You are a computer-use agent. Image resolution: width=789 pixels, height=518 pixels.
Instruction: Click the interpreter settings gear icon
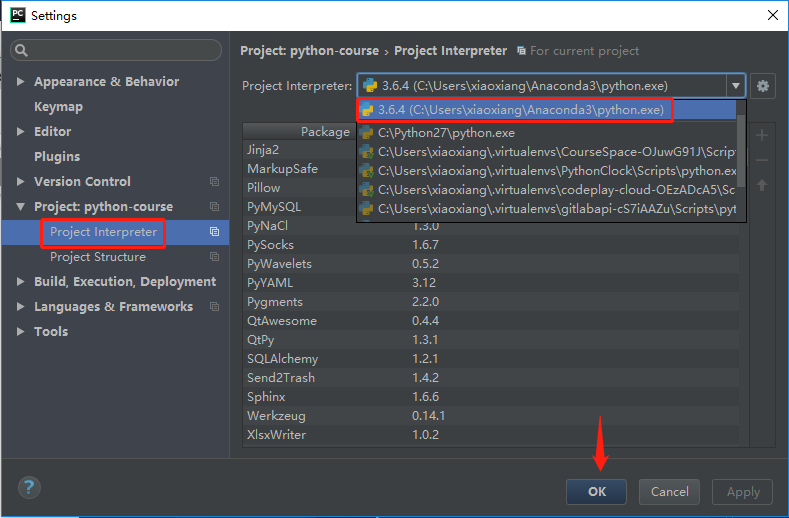[x=762, y=86]
